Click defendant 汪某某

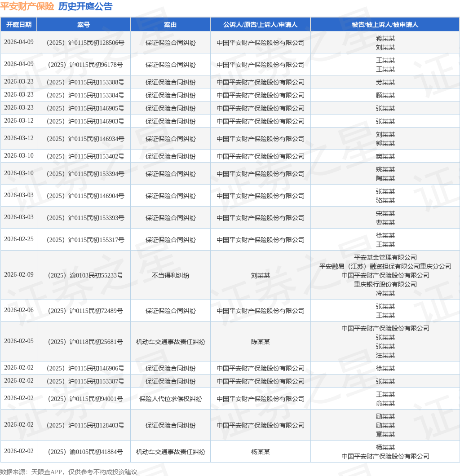[x=385, y=355]
